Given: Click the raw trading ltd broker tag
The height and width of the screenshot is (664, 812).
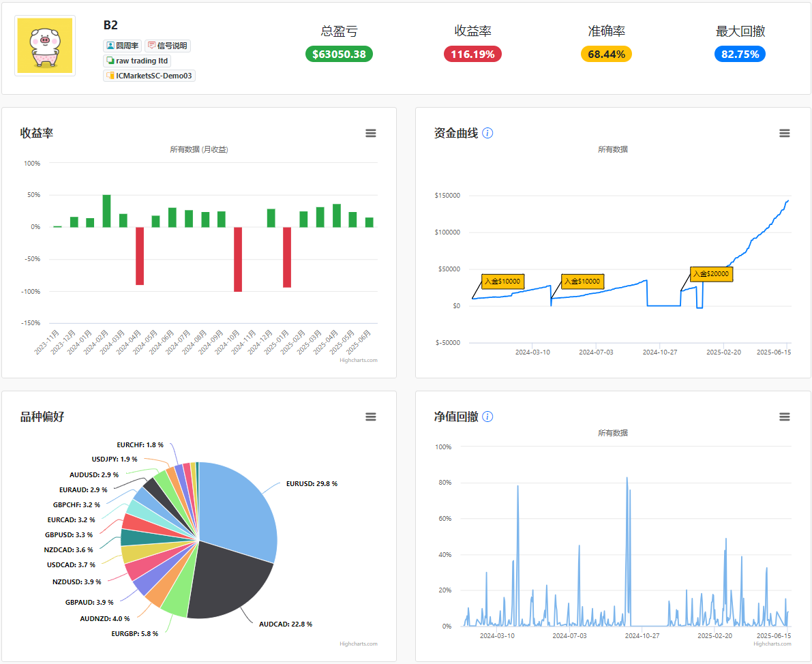Looking at the screenshot, I should [x=137, y=61].
